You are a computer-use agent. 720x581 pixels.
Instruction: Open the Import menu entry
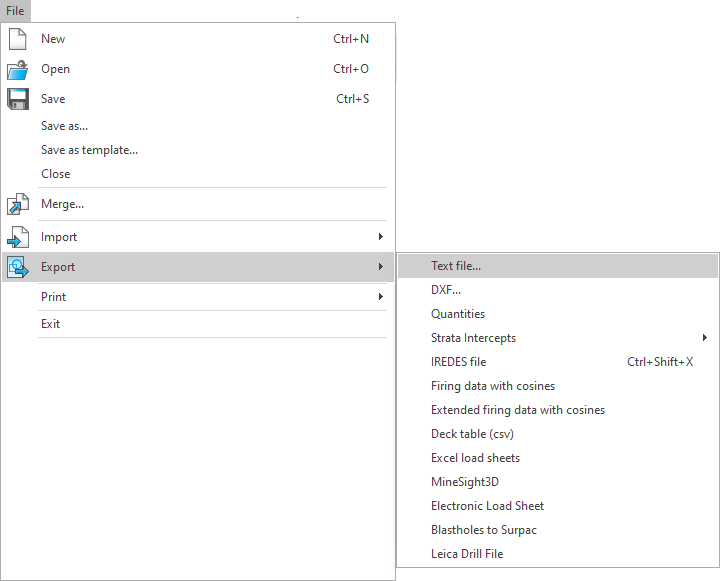point(198,237)
